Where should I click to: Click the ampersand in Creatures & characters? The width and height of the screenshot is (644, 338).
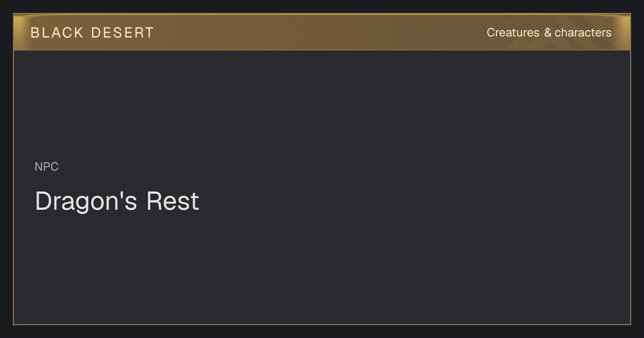tap(547, 33)
